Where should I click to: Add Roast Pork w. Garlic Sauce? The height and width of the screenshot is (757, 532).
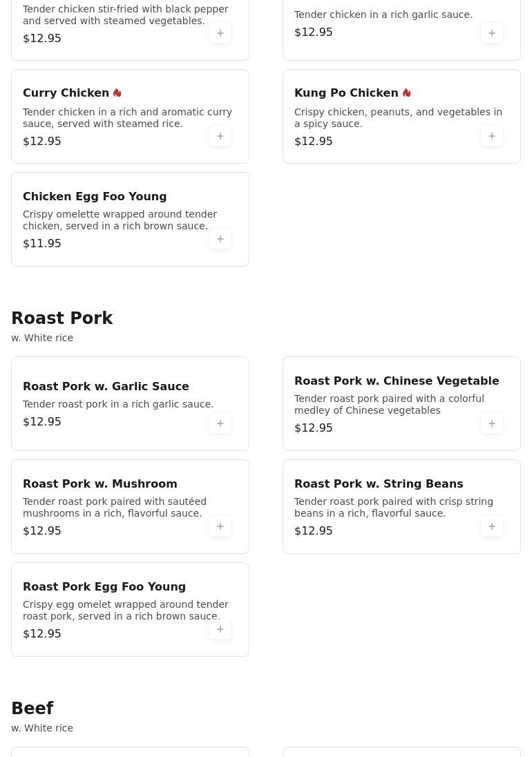click(x=220, y=423)
